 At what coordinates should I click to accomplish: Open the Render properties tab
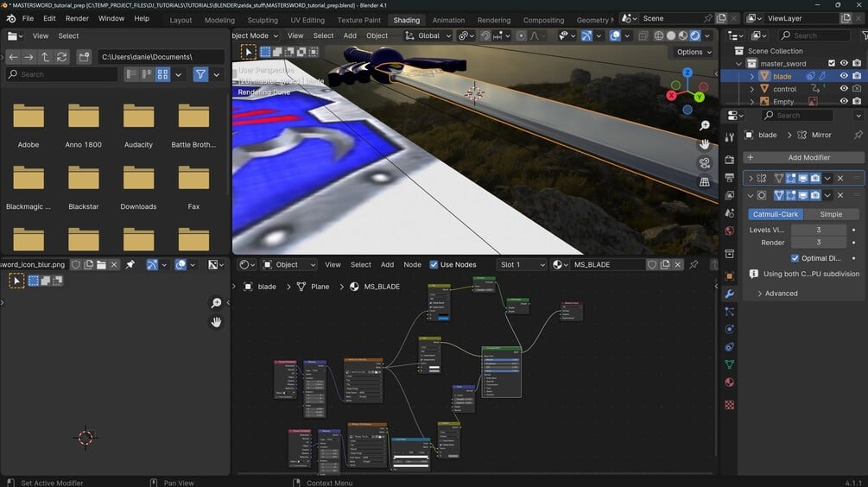730,160
